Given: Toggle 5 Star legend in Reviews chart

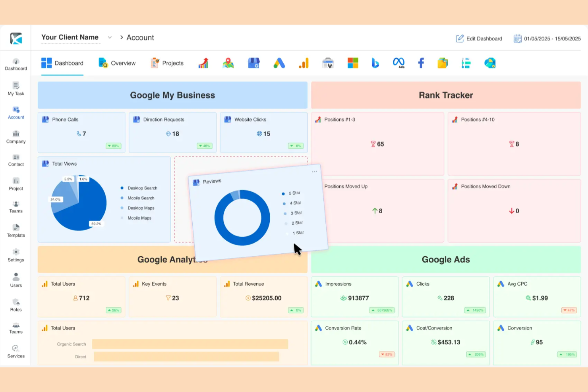Looking at the screenshot, I should coord(291,193).
